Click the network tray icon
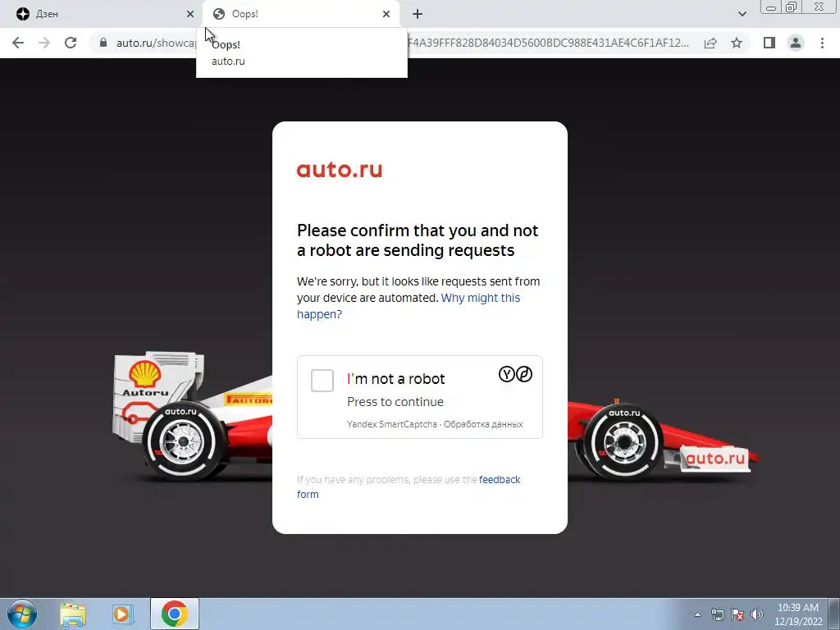 [x=717, y=614]
